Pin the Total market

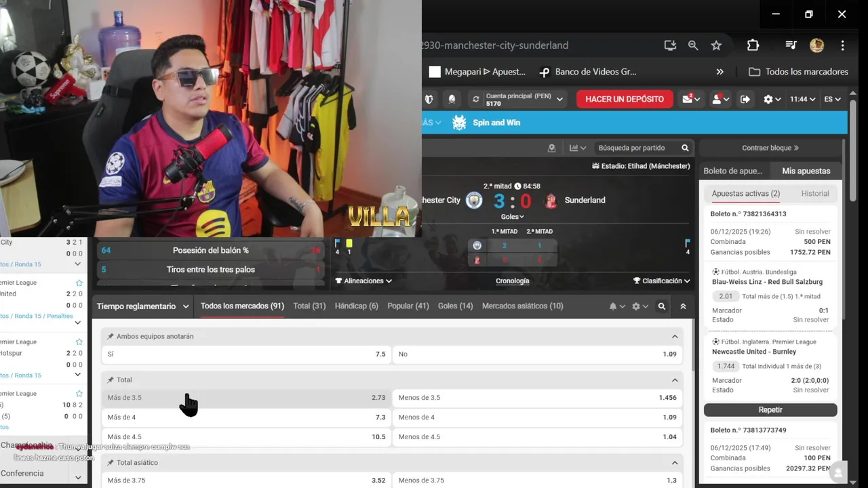(111, 380)
